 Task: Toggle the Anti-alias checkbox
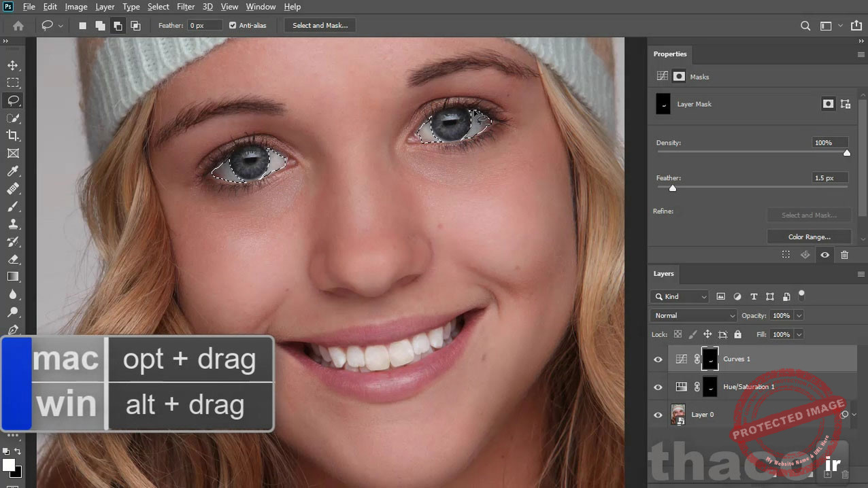coord(233,25)
